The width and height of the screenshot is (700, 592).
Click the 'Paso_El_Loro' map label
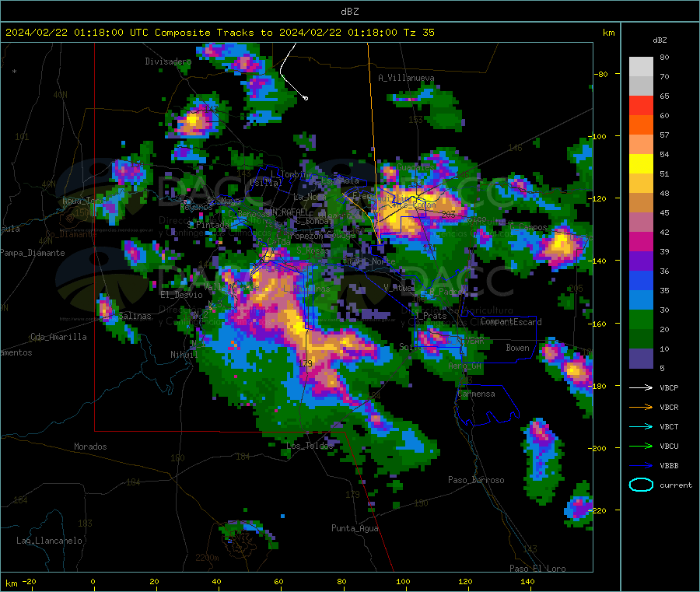(537, 569)
